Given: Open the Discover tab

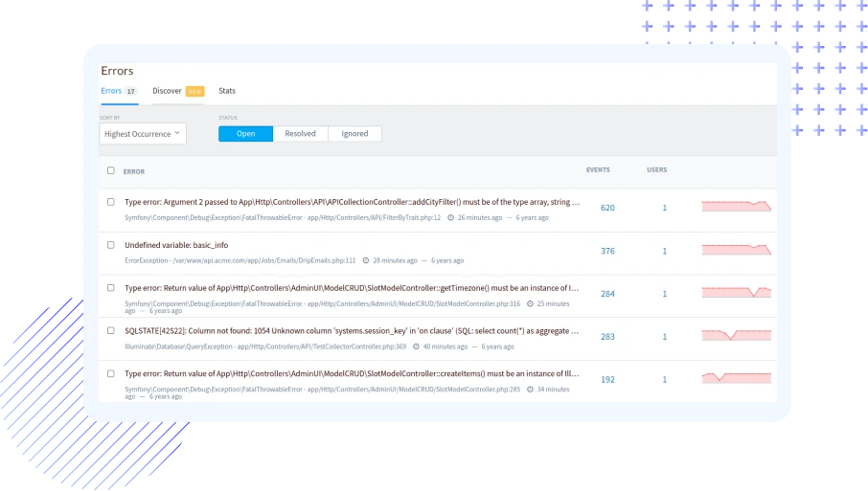Looking at the screenshot, I should tap(167, 91).
